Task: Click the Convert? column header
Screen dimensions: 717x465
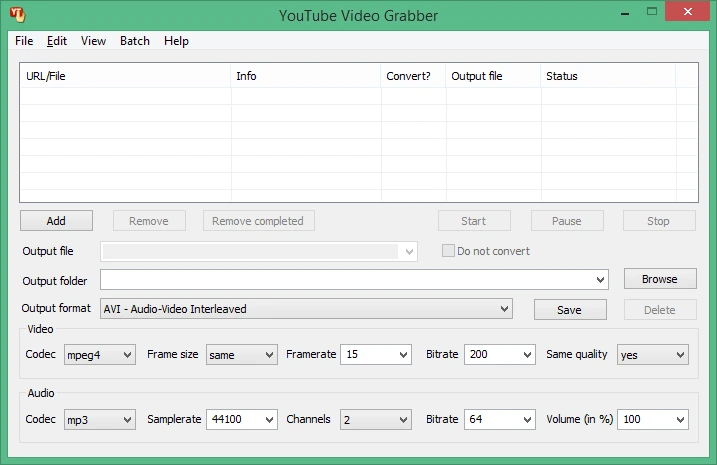Action: click(413, 76)
